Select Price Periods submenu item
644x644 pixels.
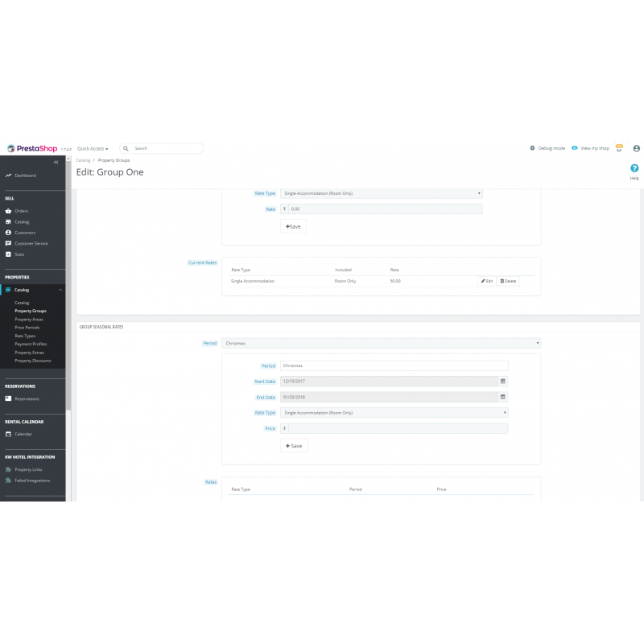[27, 328]
